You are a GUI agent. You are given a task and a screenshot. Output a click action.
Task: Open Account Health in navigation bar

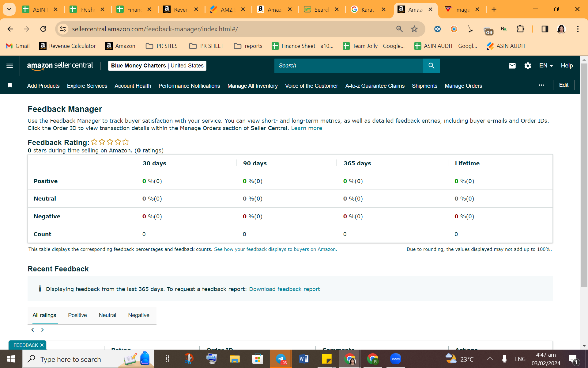point(133,86)
